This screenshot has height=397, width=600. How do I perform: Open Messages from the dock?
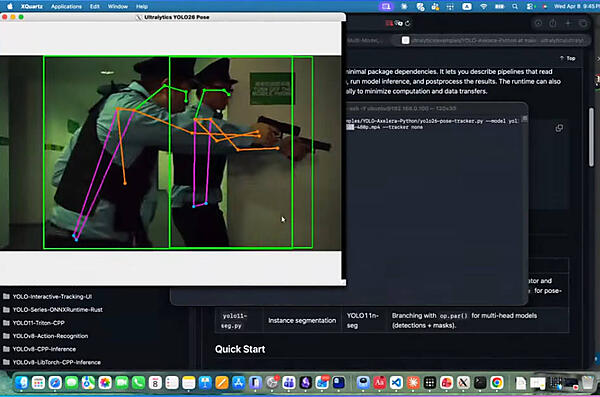(x=72, y=382)
